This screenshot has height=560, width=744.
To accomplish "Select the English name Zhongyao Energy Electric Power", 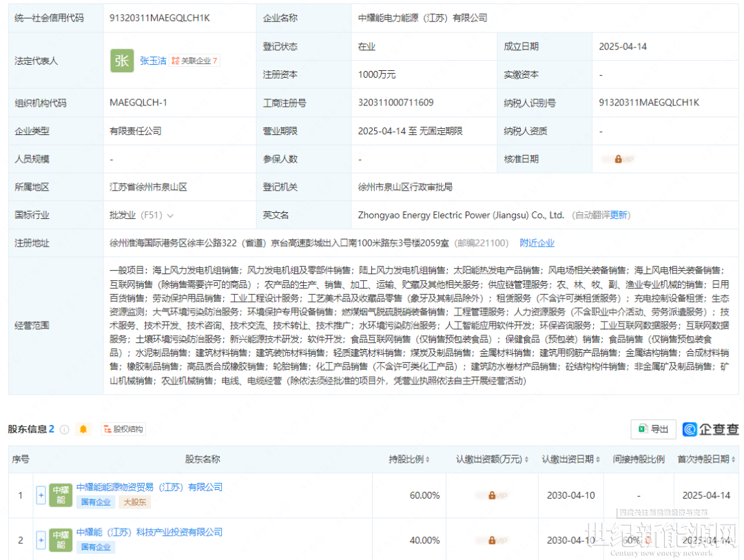I will pyautogui.click(x=461, y=216).
